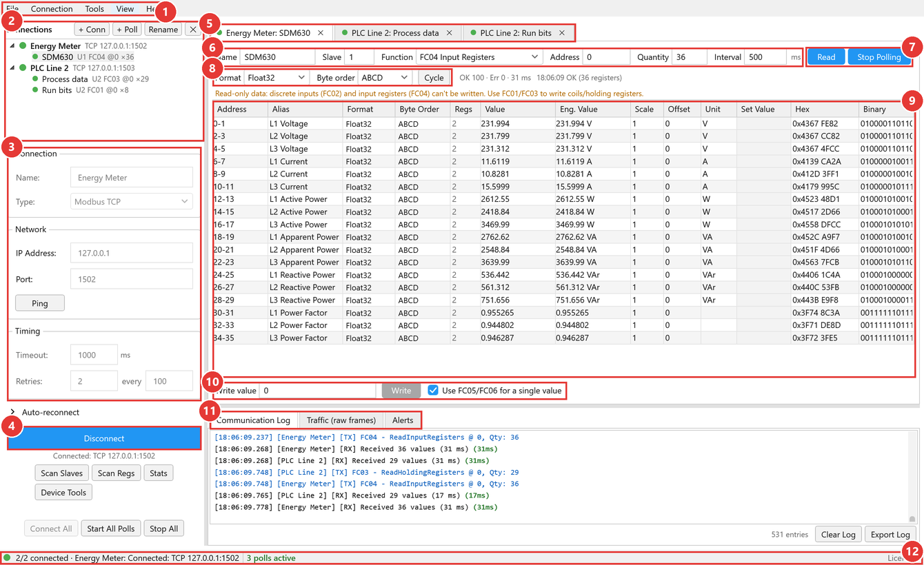This screenshot has width=924, height=565.
Task: Click the Cycle byte order button
Action: click(x=434, y=78)
